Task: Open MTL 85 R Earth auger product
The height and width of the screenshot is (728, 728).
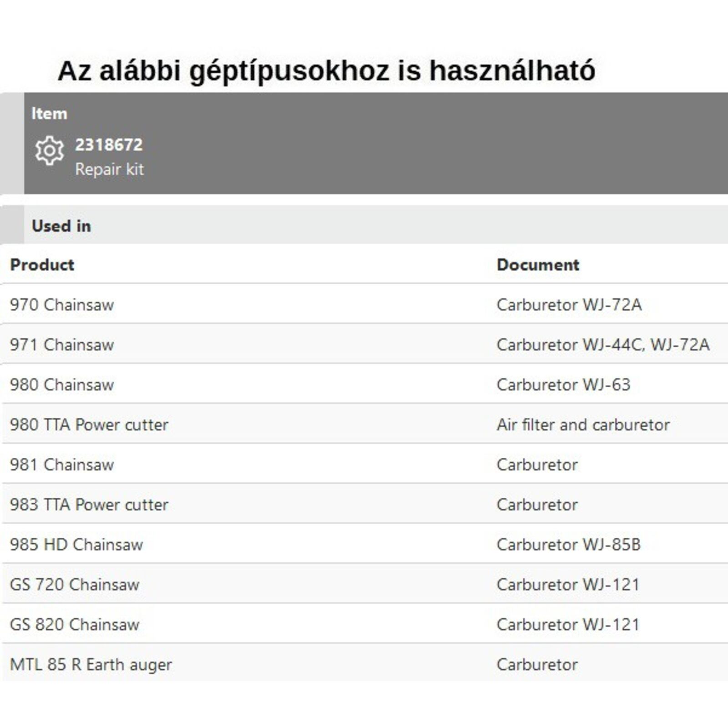Action: coord(91,665)
